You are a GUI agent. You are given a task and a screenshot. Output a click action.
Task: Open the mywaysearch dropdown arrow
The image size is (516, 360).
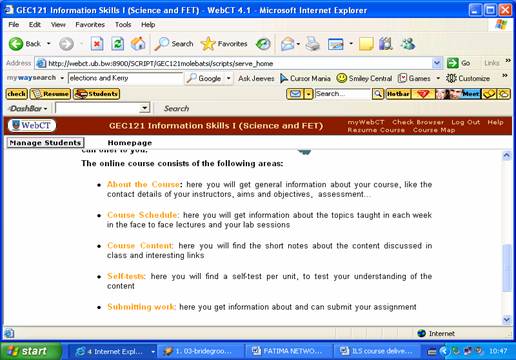[62, 78]
